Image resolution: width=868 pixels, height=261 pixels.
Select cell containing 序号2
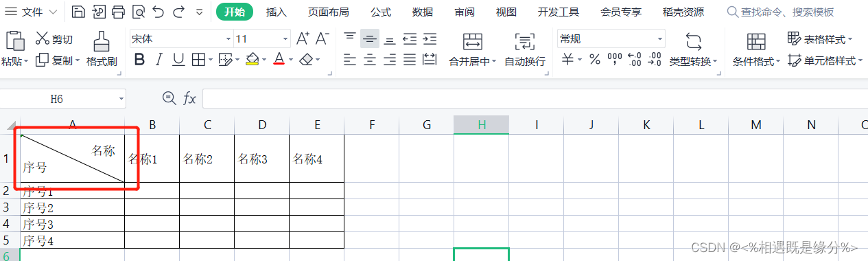pos(72,207)
